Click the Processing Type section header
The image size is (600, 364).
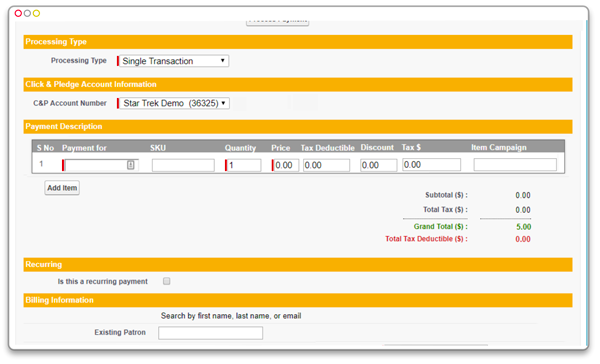pos(298,42)
